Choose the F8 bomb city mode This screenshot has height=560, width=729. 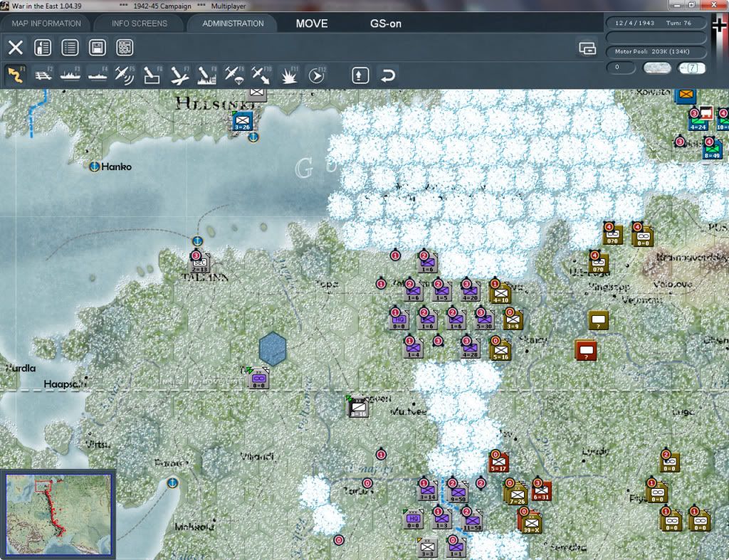point(206,75)
